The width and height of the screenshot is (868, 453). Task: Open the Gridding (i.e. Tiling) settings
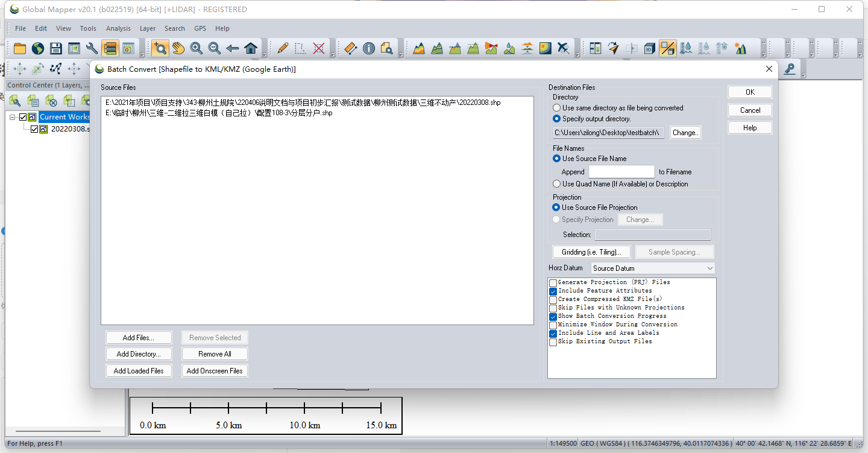[x=591, y=252]
